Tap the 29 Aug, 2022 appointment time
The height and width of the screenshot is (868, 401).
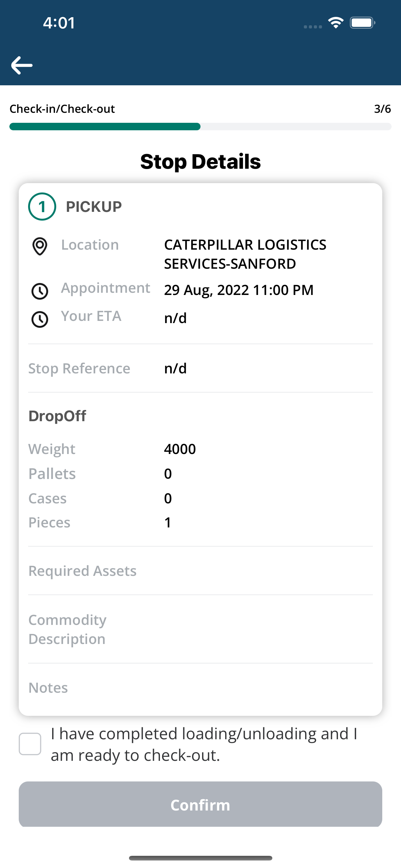click(239, 290)
